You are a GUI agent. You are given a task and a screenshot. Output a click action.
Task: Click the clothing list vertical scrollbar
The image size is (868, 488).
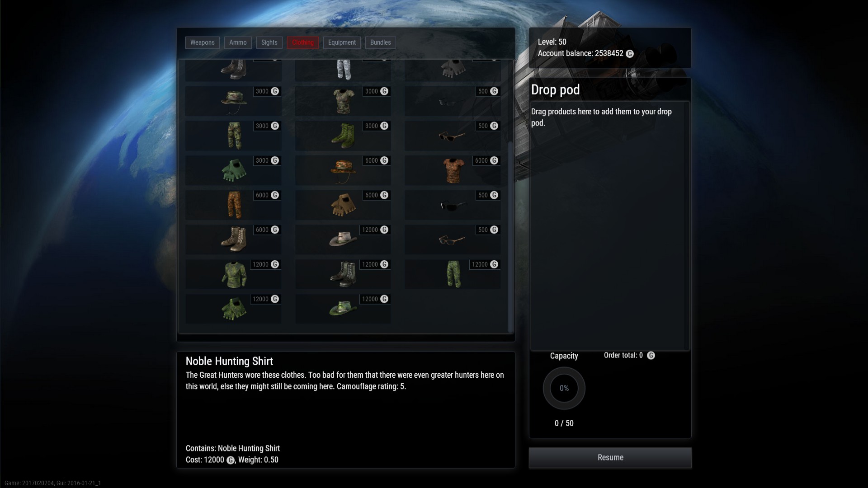point(511,237)
